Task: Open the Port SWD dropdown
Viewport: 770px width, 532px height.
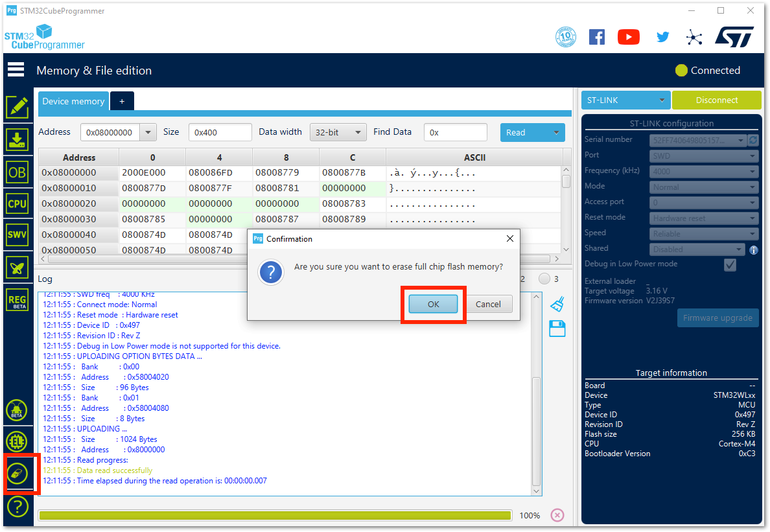Action: (704, 156)
